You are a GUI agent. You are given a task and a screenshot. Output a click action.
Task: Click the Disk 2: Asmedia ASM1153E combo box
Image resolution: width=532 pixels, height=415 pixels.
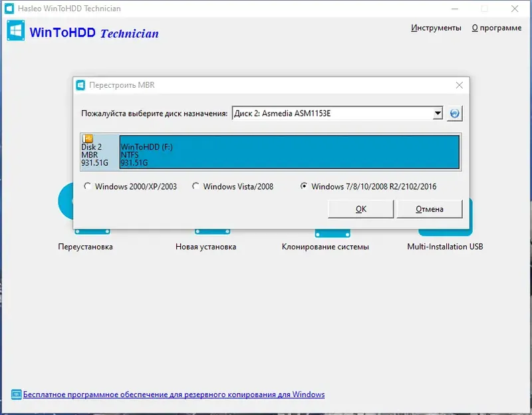pos(337,113)
